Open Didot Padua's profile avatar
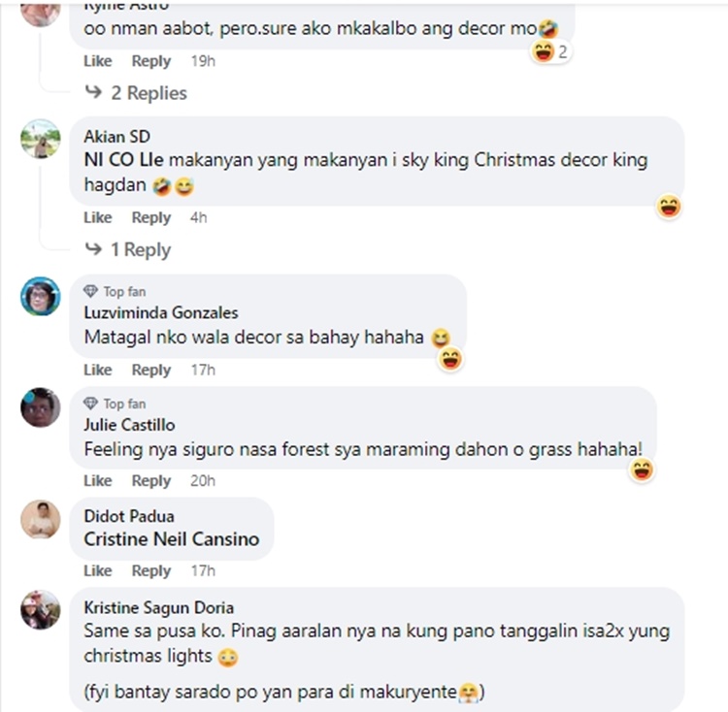The width and height of the screenshot is (728, 712). coord(41,519)
